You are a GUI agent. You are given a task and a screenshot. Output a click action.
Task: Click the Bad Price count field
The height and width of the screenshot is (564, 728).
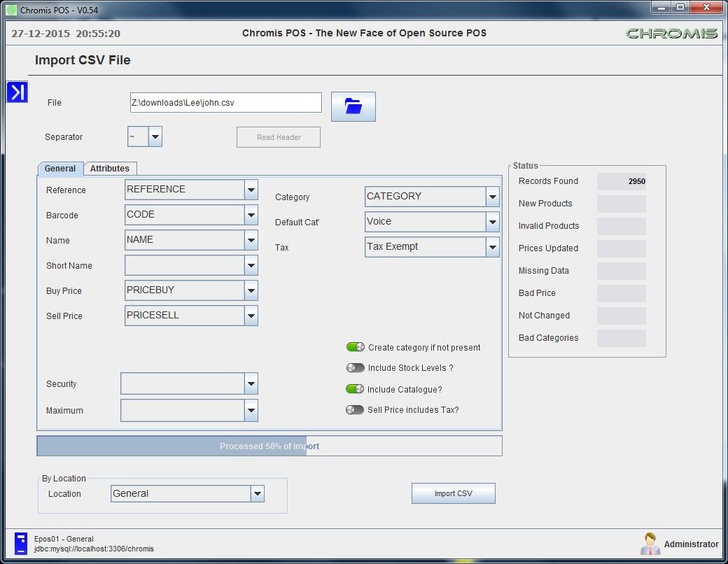point(621,293)
